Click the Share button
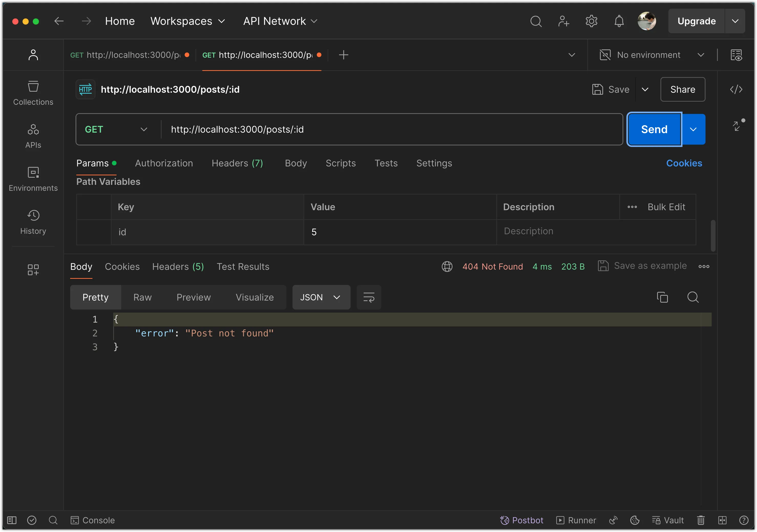The width and height of the screenshot is (757, 532). 683,90
